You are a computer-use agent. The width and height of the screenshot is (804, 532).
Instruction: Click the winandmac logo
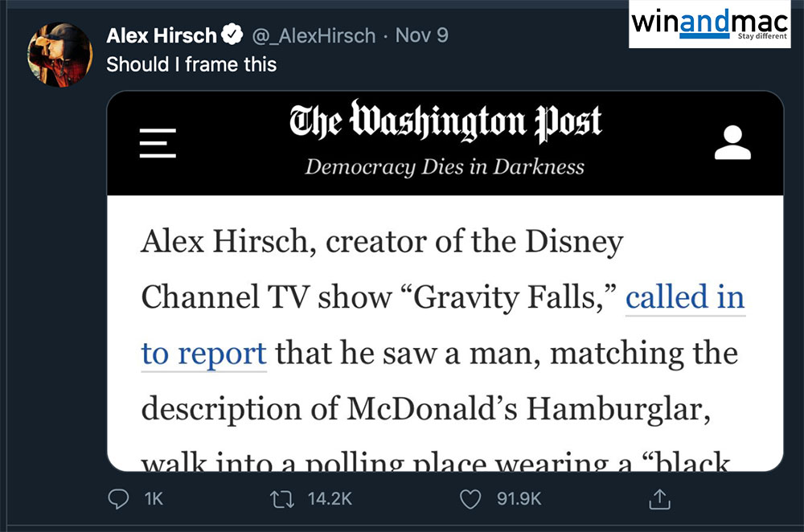(x=710, y=25)
